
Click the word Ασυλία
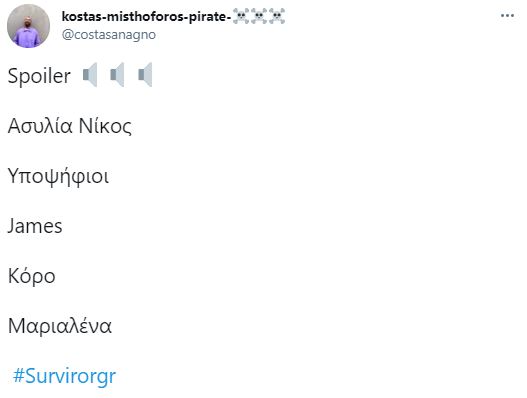click(x=40, y=126)
